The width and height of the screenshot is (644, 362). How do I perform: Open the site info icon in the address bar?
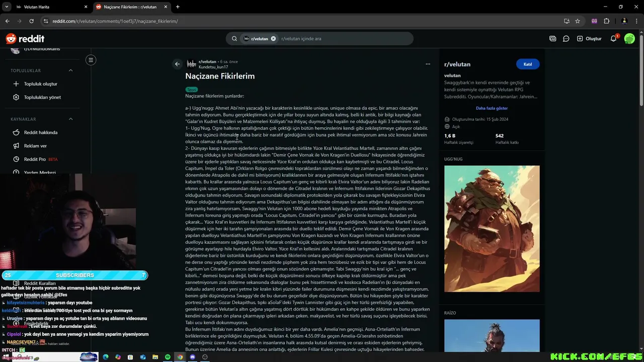coord(46,21)
